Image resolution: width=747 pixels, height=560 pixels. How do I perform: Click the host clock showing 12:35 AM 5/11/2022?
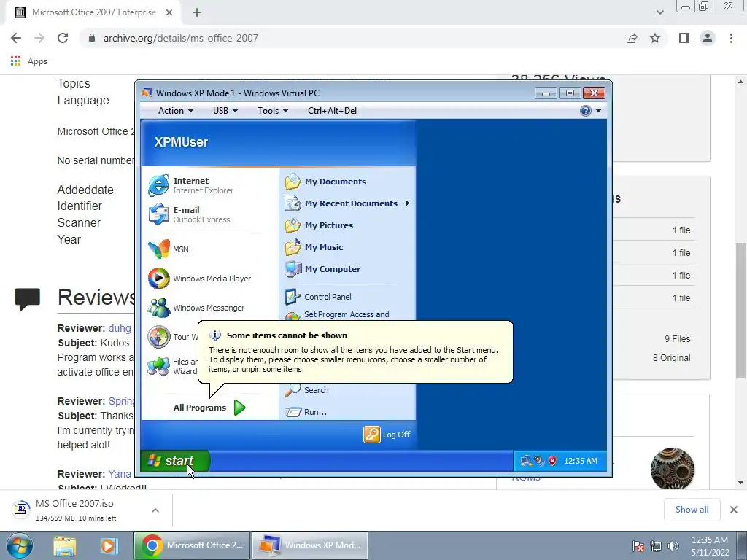(710, 546)
